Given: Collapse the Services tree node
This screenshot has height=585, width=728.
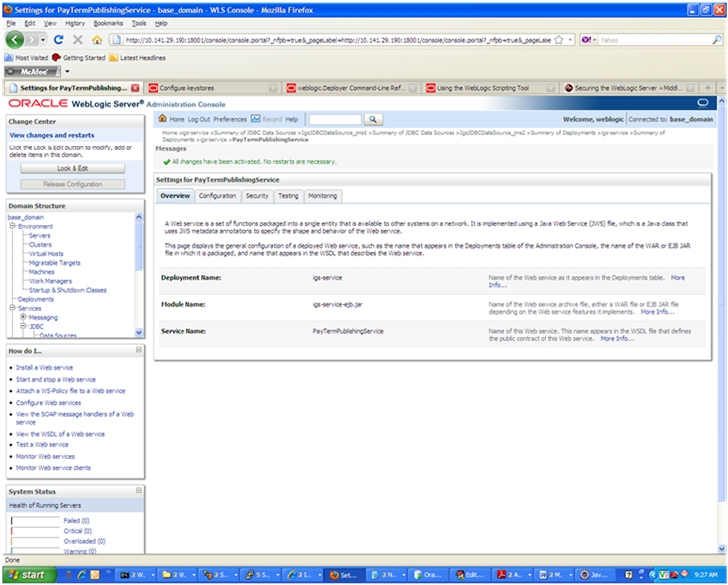Looking at the screenshot, I should [13, 308].
